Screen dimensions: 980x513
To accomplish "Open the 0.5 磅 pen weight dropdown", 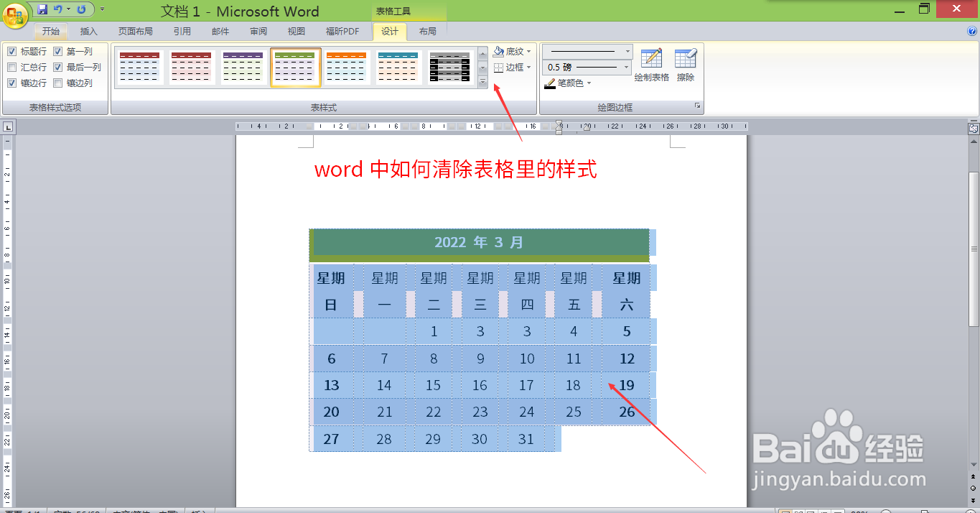I will coord(627,67).
